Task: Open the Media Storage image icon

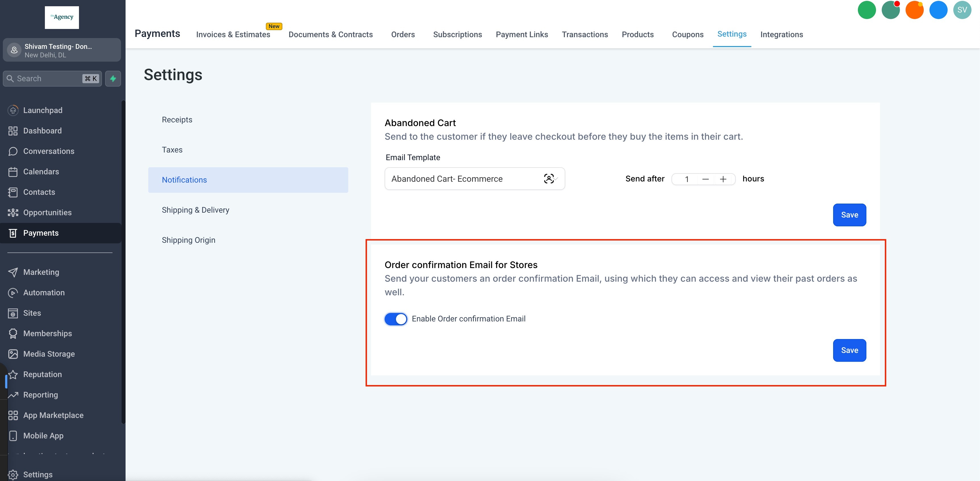Action: 13,354
